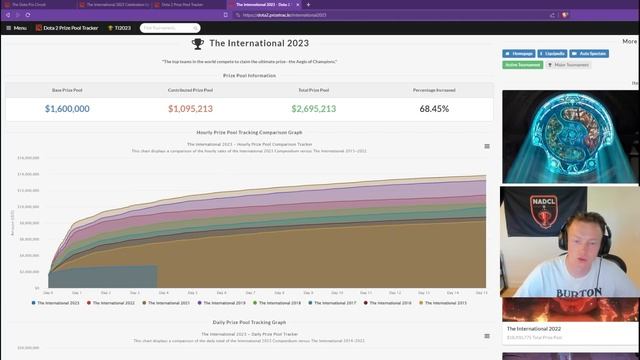Viewport: 640px width, 360px height.
Task: Click the video-camera button next to Liquipedia
Action: pos(589,53)
